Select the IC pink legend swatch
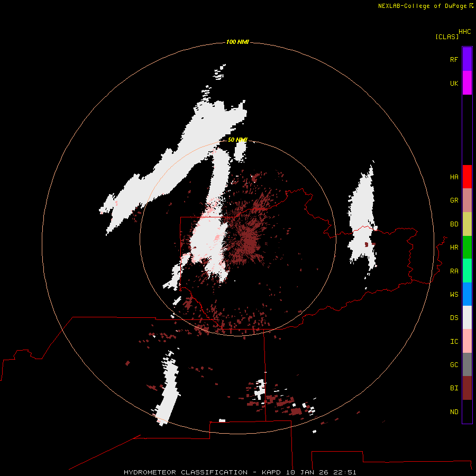476x476 pixels. [467, 341]
